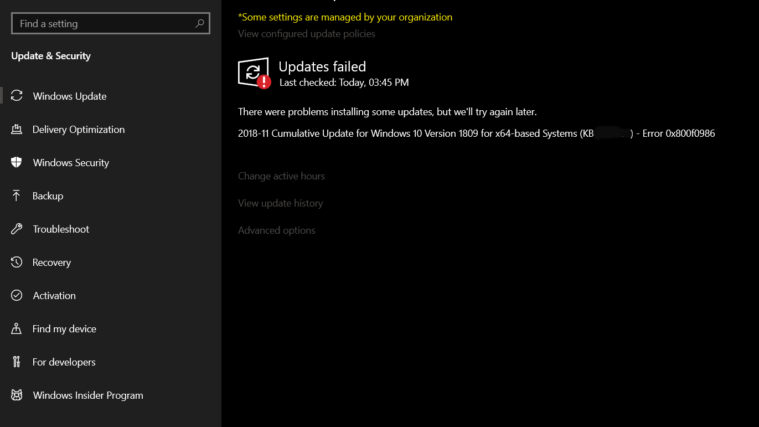Image resolution: width=759 pixels, height=427 pixels.
Task: Click the Windows Update sync icon in sidebar
Action: [16, 96]
